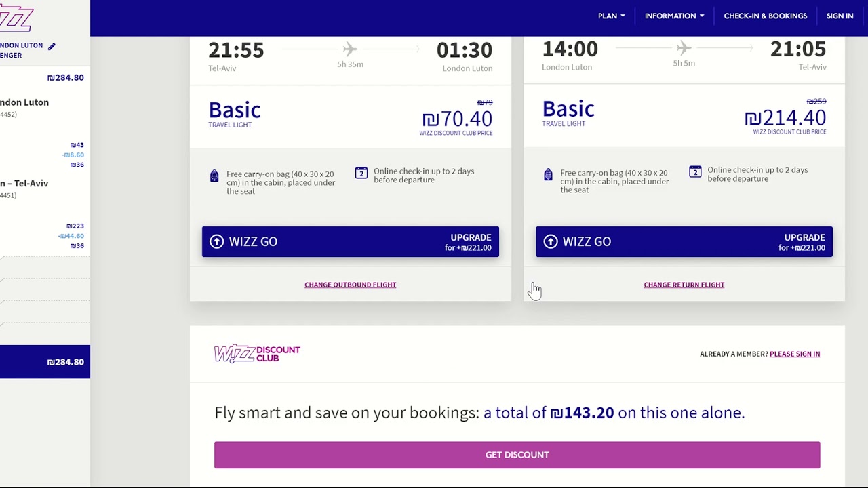Click the airplane icon on the 21:55 flight
The width and height of the screenshot is (868, 488).
point(350,49)
